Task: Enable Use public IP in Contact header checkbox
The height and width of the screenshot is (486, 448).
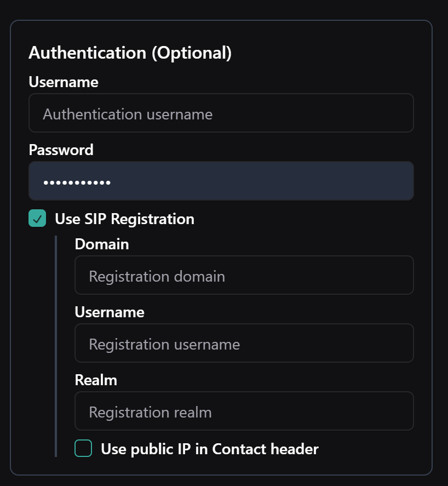Action: click(x=83, y=449)
